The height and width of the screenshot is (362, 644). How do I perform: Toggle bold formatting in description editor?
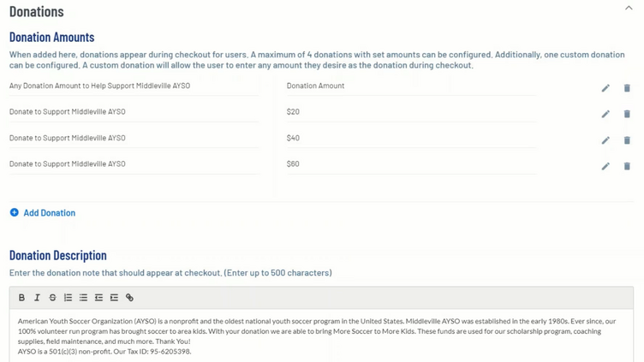coord(22,298)
